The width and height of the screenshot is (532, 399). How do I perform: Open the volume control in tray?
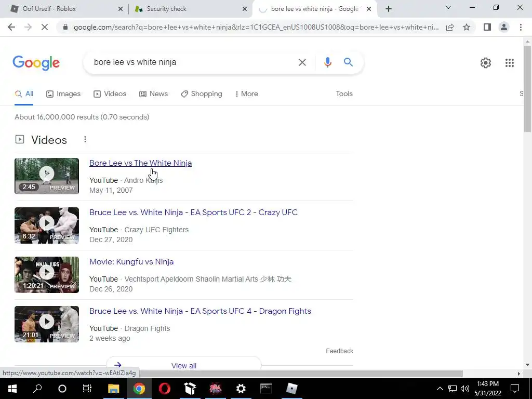(x=465, y=389)
